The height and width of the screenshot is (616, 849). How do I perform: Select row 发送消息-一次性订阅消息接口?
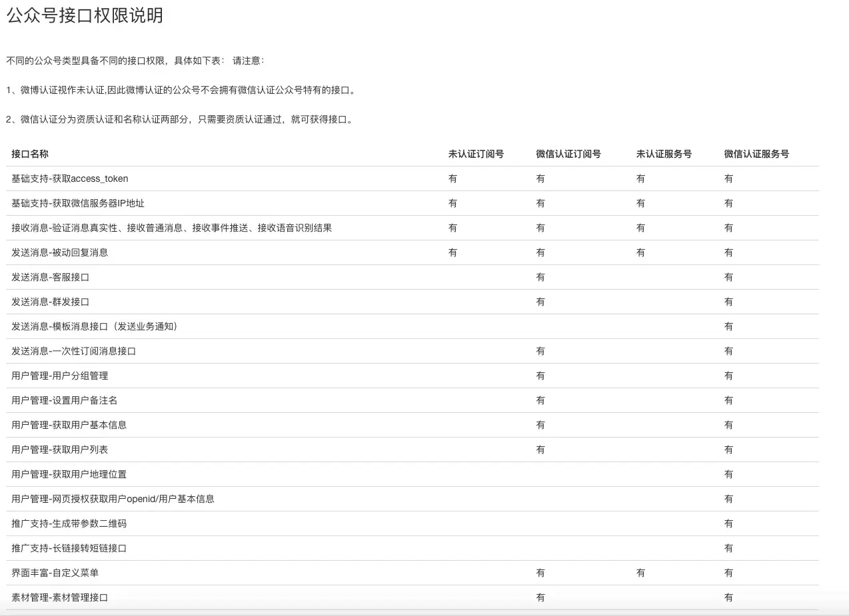pos(413,351)
